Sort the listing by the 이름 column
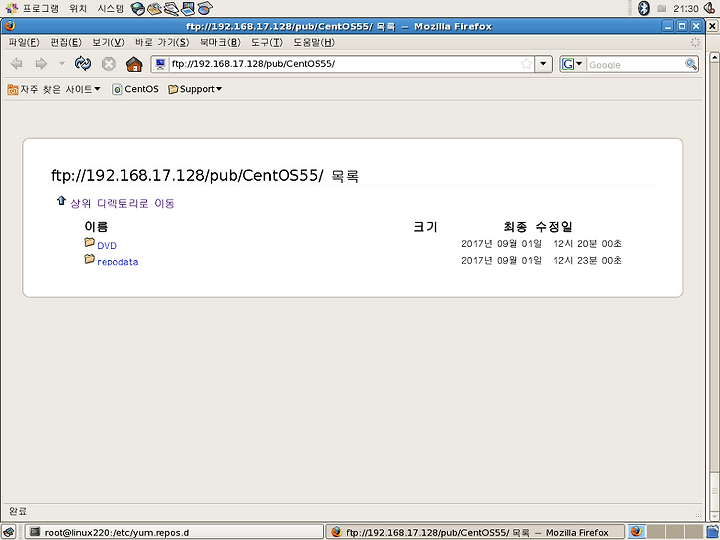Image resolution: width=720 pixels, height=540 pixels. (96, 226)
